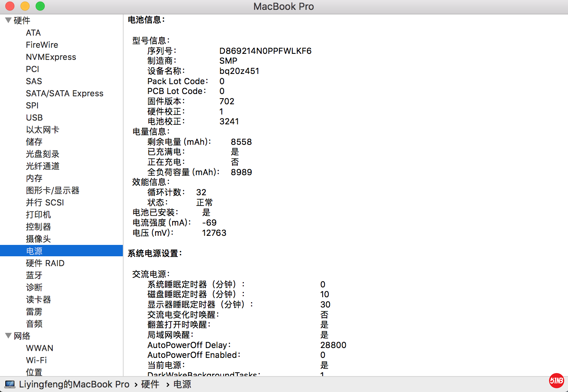
Task: Click Liyingfeng的MacBook Pro in path bar
Action: click(74, 384)
